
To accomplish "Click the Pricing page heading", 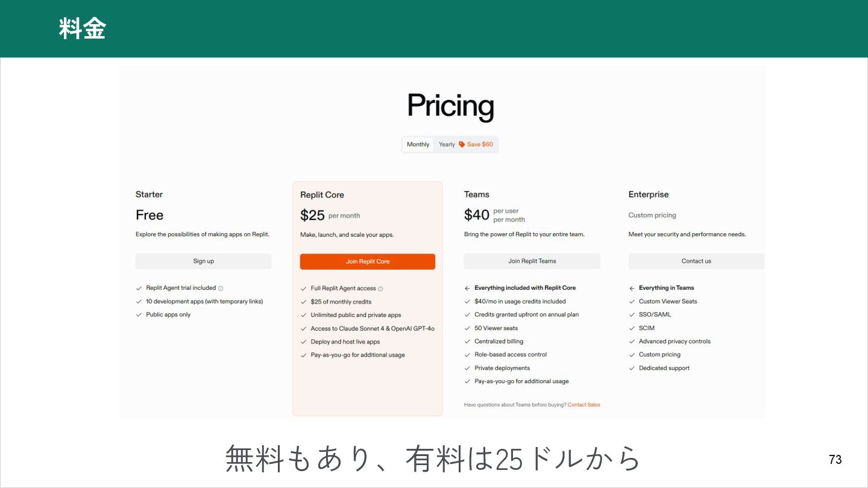I will click(450, 106).
